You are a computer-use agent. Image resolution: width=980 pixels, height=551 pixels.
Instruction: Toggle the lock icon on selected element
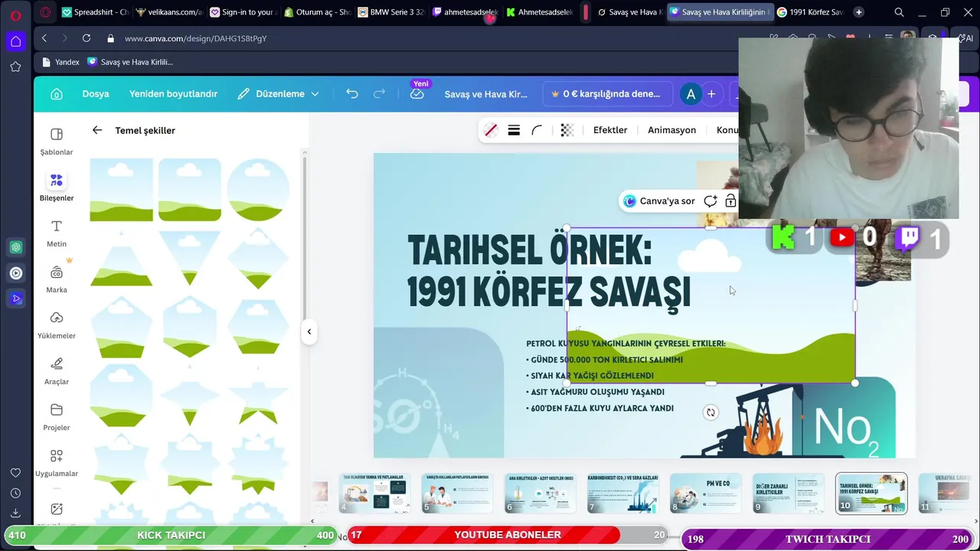(x=730, y=201)
